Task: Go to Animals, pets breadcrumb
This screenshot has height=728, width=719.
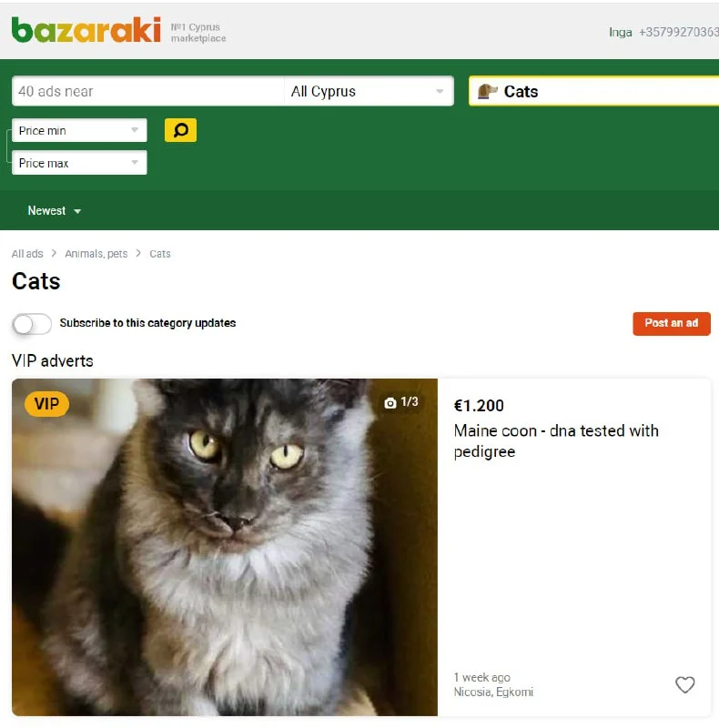Action: (x=96, y=254)
